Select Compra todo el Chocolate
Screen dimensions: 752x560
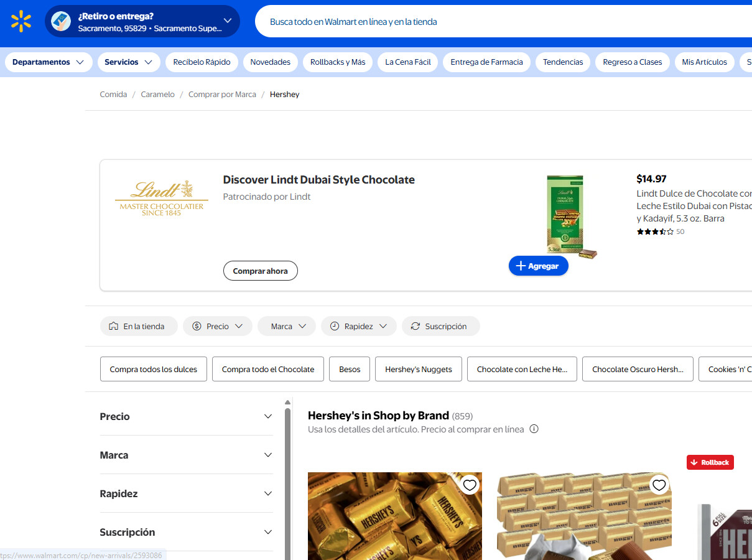coord(268,369)
